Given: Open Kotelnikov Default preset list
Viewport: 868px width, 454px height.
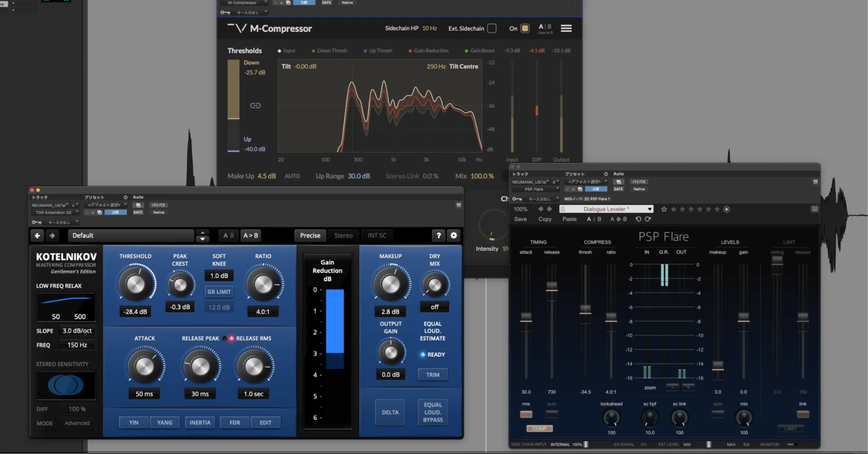Looking at the screenshot, I should tap(131, 235).
